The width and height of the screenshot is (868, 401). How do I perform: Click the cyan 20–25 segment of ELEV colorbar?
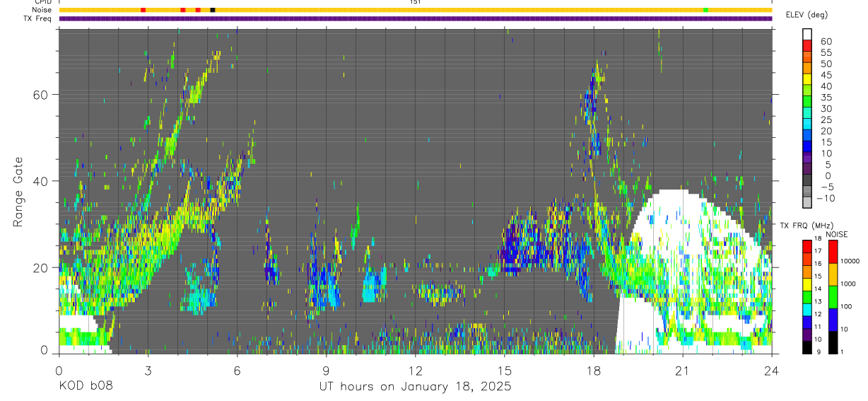[807, 124]
